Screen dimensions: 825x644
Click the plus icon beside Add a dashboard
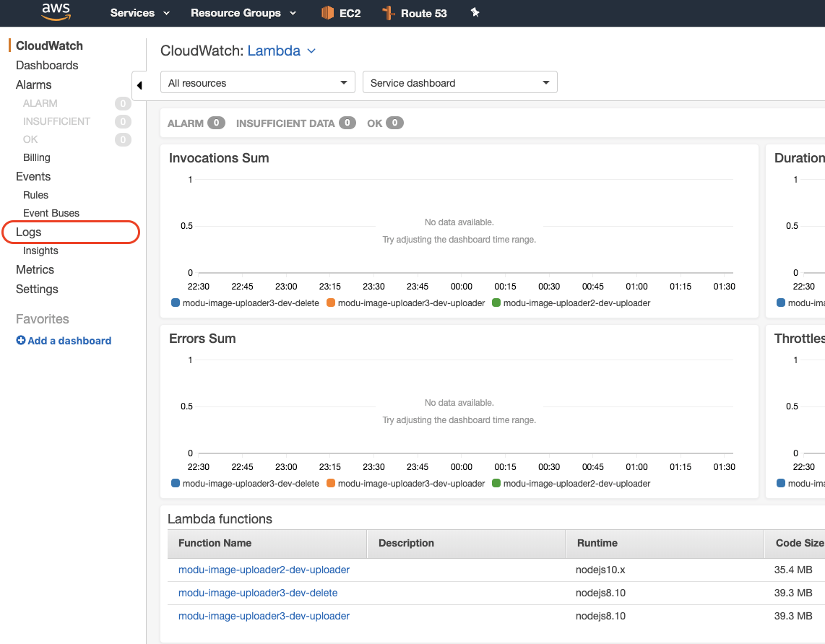[21, 340]
